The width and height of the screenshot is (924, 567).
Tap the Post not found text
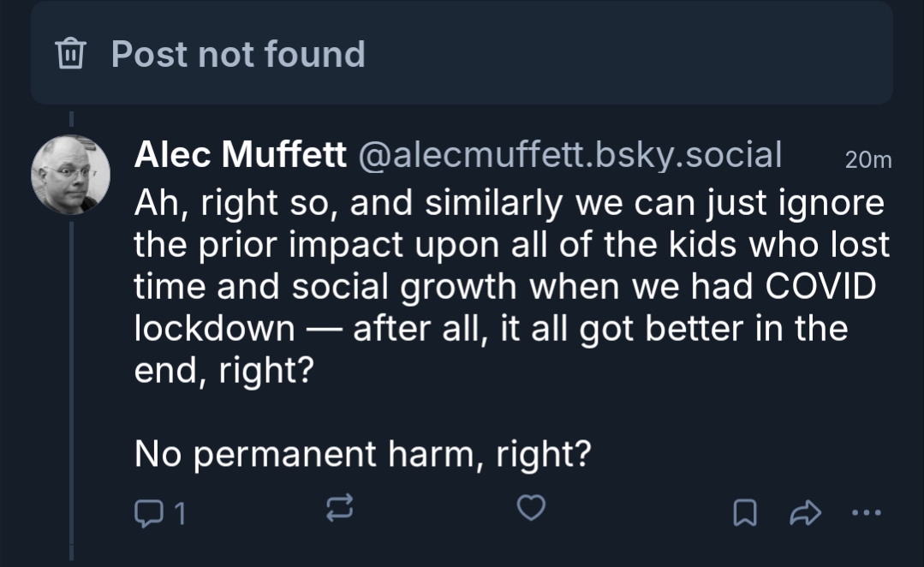tap(238, 55)
